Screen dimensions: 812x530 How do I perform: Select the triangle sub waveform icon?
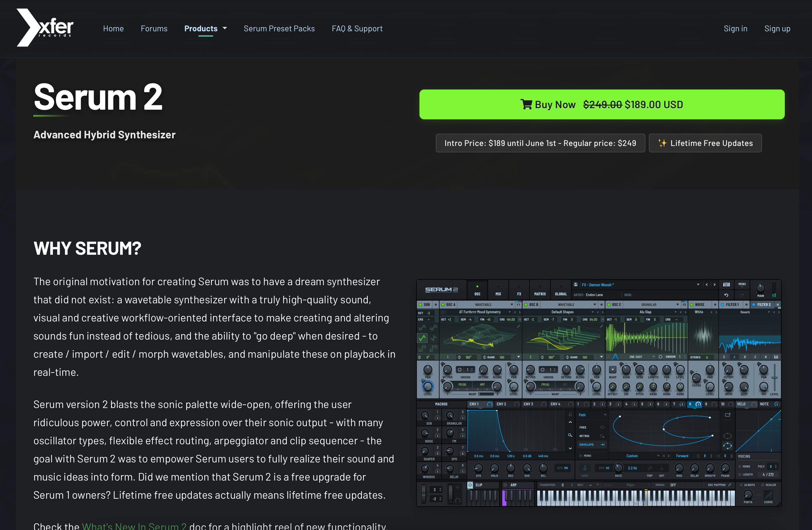point(422,338)
